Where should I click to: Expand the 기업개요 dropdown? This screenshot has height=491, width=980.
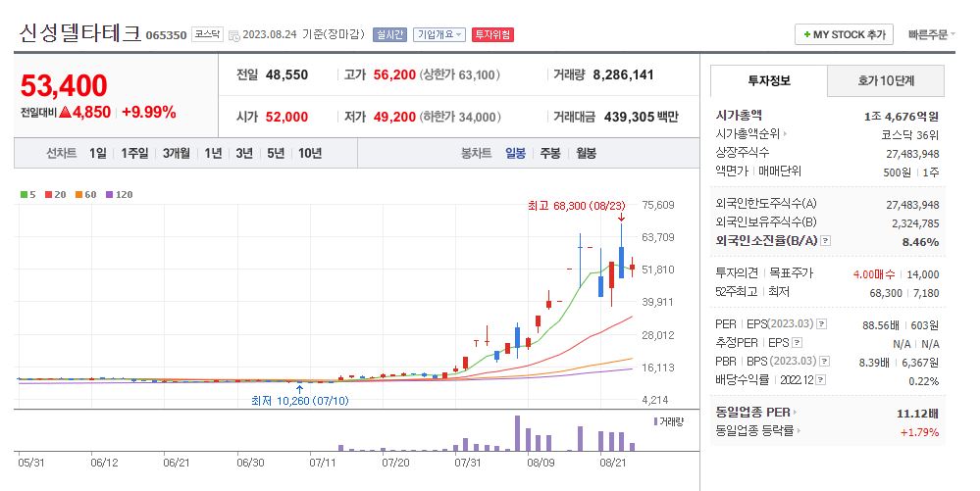(439, 35)
